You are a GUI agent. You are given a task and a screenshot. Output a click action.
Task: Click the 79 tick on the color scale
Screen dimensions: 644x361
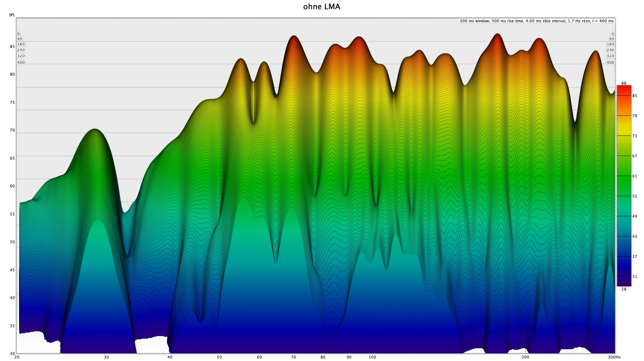tap(635, 116)
